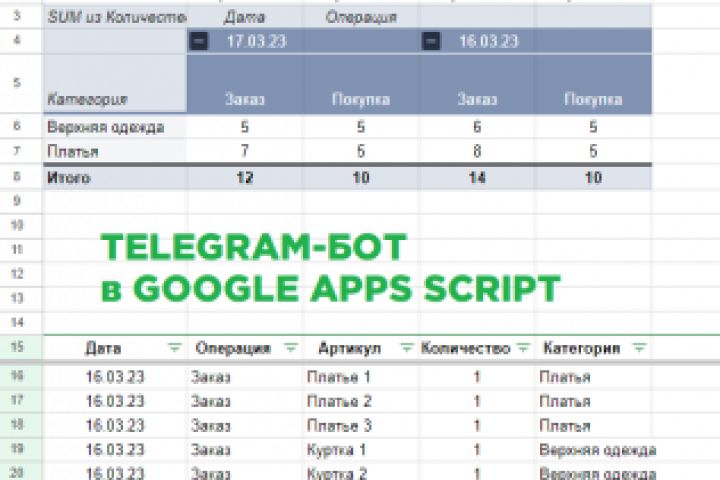Click the pivot 'Дата' header cell
Screen dimensions: 720x480
[x=244, y=17]
